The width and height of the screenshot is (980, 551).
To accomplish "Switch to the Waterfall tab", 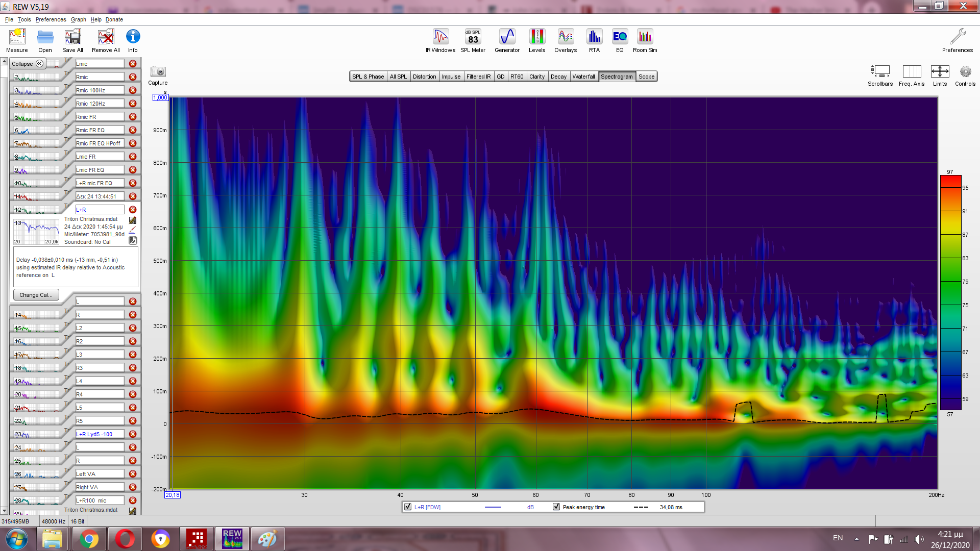I will click(x=583, y=77).
